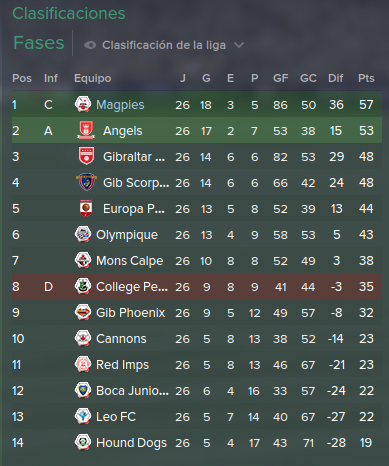Expand the Clasificación de la liga chevron
This screenshot has height=466, width=389.
coord(239,45)
